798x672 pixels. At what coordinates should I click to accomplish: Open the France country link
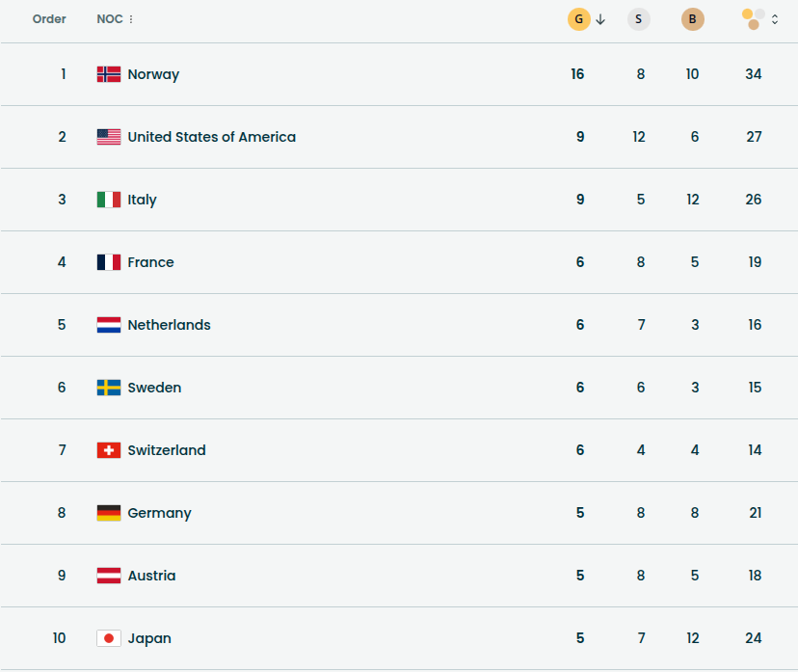tap(150, 262)
